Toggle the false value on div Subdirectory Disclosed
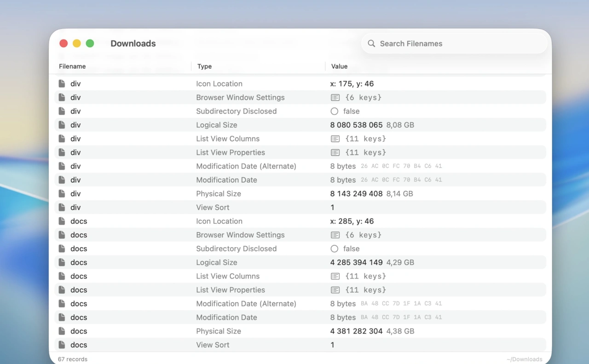589x364 pixels. pyautogui.click(x=334, y=111)
